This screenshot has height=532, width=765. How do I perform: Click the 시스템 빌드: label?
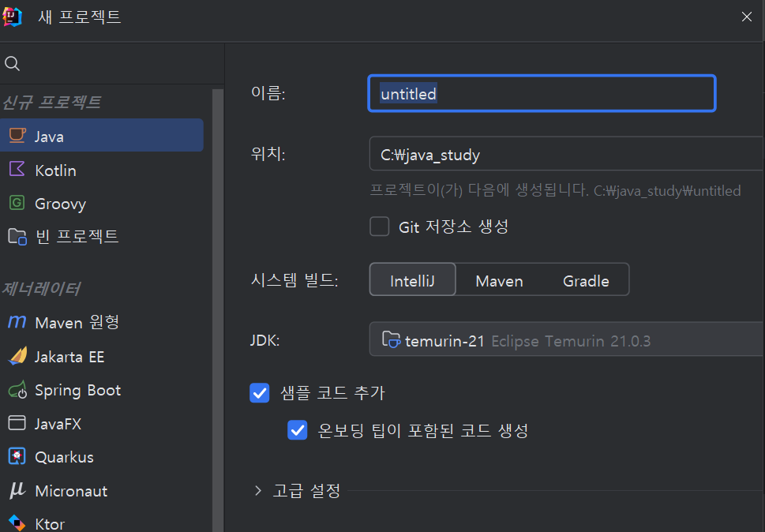pyautogui.click(x=294, y=280)
